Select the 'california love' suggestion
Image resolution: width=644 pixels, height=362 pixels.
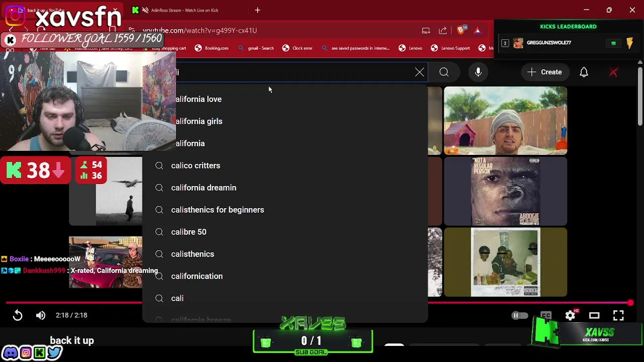tap(285, 99)
